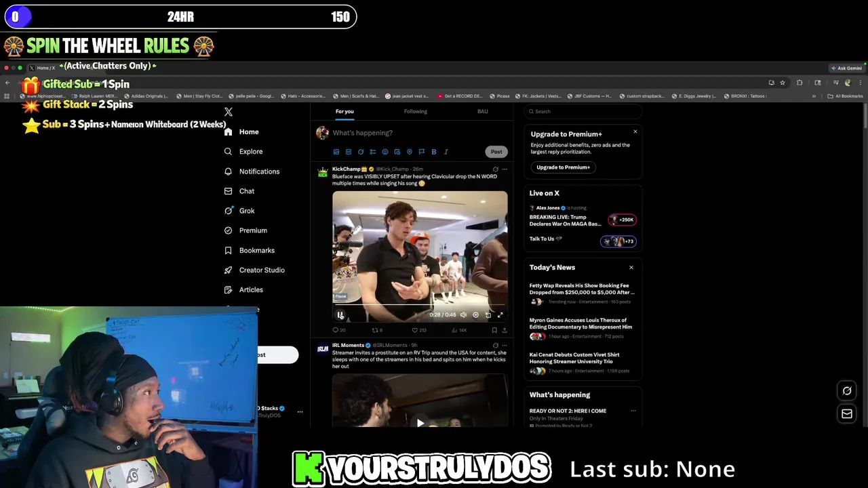
Task: Bookmark the KickChamp post
Action: coord(494,330)
